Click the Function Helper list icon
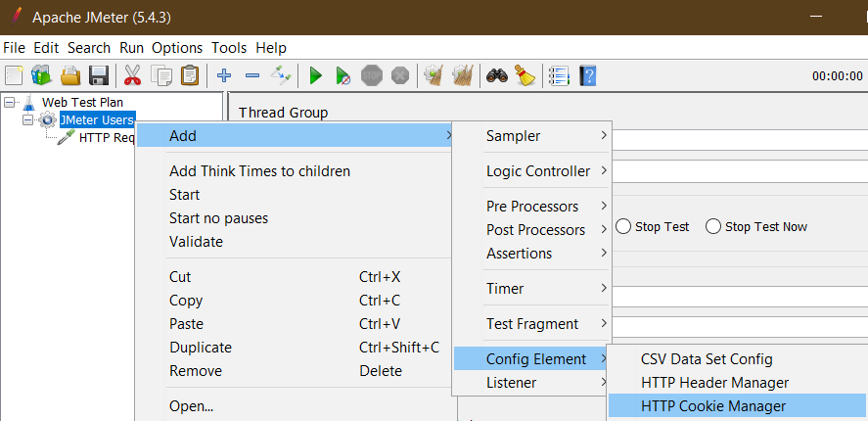This screenshot has height=421, width=868. (x=559, y=74)
